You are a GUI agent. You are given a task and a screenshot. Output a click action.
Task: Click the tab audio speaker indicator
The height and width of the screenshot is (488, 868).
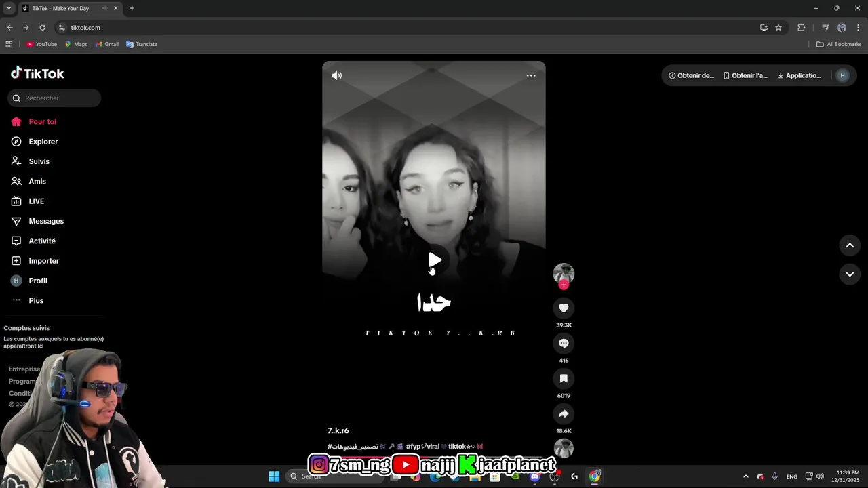(x=104, y=8)
